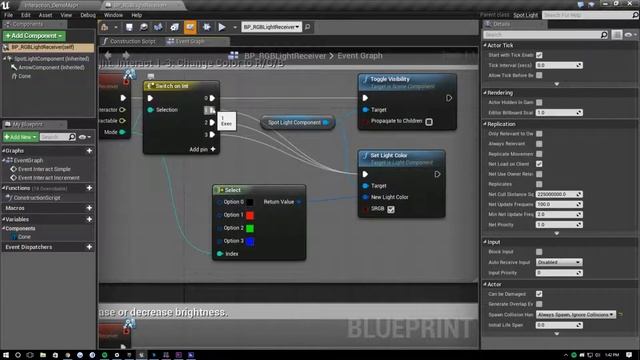Open the property matrix grid icon in Details

[617, 35]
